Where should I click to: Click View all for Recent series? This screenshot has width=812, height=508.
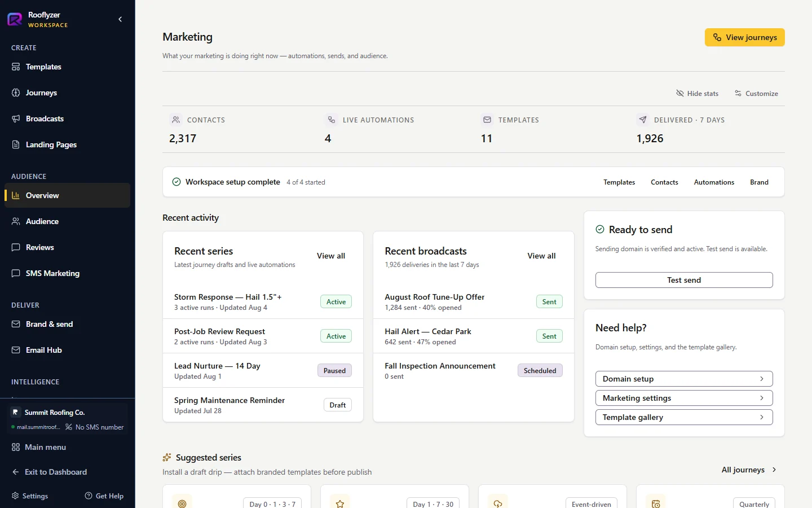[331, 256]
